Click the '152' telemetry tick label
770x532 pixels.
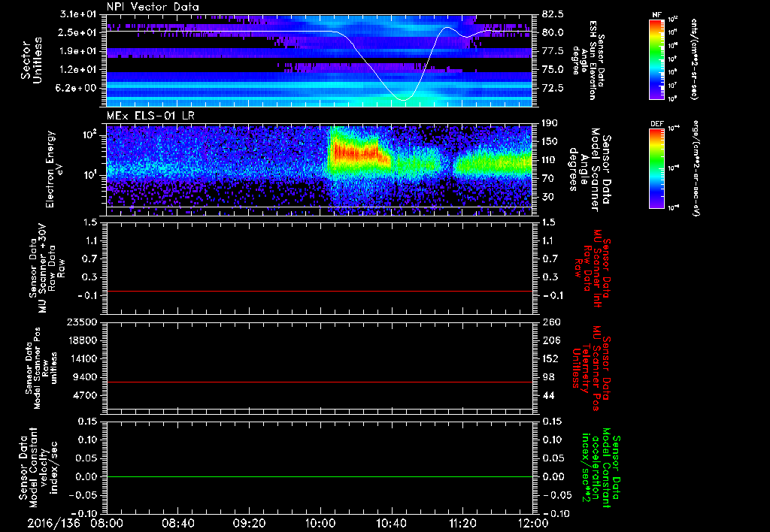(x=551, y=358)
